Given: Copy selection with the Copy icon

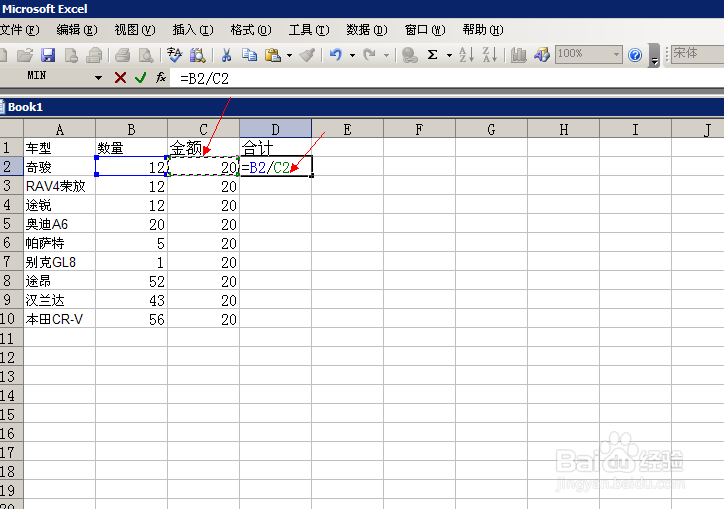Looking at the screenshot, I should (249, 55).
